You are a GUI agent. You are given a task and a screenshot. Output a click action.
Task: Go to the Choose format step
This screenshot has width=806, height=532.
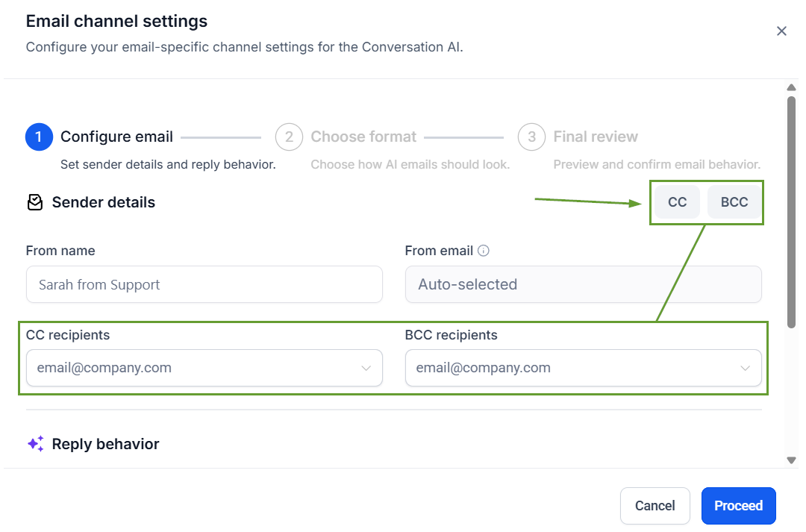pos(363,137)
